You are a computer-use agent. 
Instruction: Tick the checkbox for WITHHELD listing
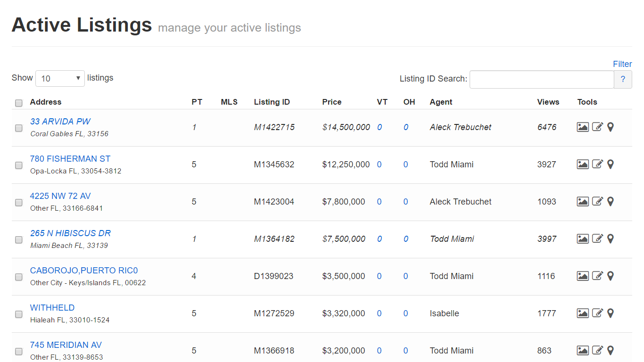(19, 314)
